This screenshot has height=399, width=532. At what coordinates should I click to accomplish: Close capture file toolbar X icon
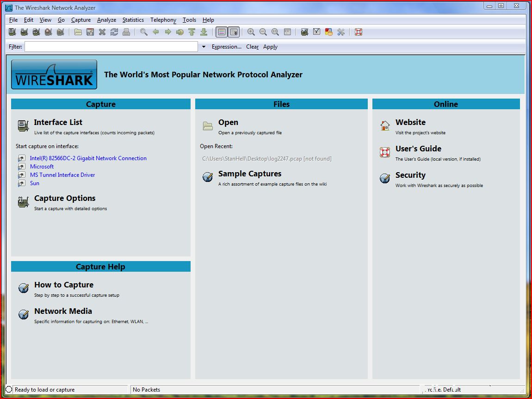(x=102, y=32)
